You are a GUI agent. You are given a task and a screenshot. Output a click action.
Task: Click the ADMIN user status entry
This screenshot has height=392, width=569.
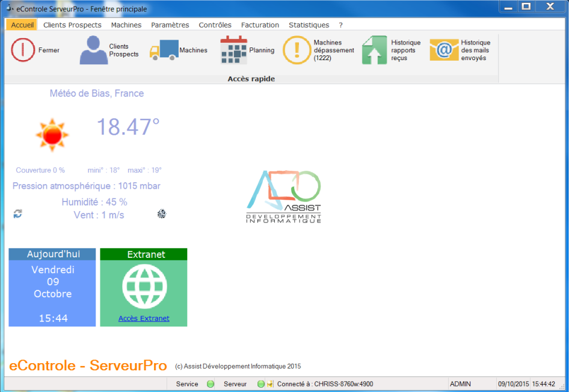(461, 384)
